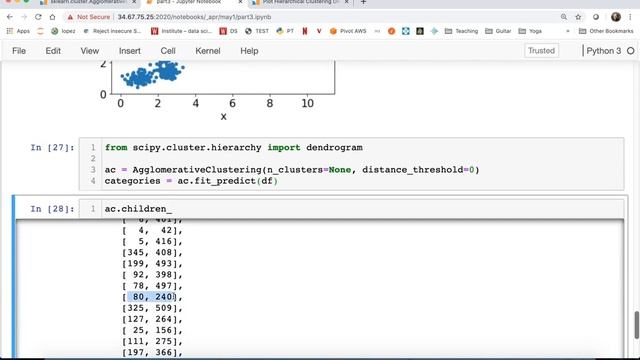The image size is (640, 360).
Task: Reload the notebook page
Action: tap(38, 17)
